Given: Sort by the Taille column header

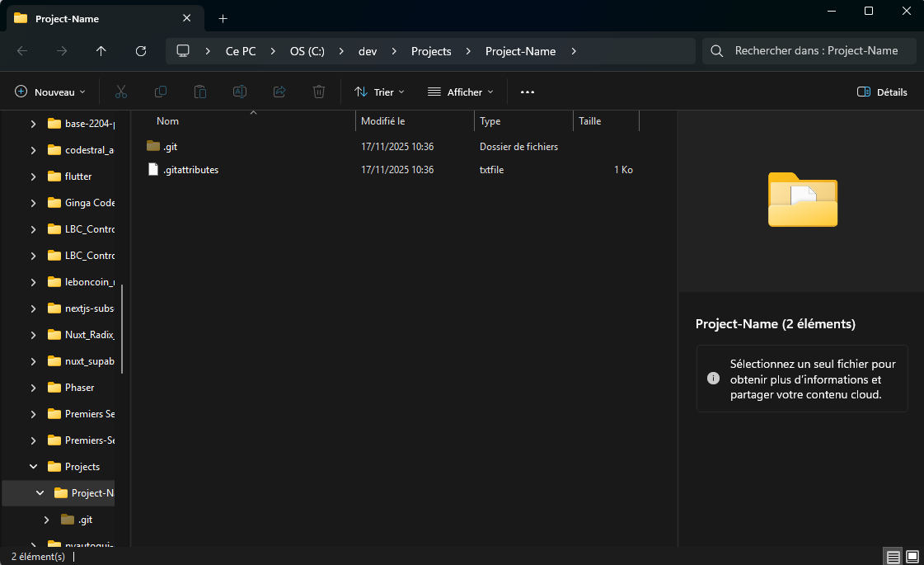Looking at the screenshot, I should click(x=590, y=121).
